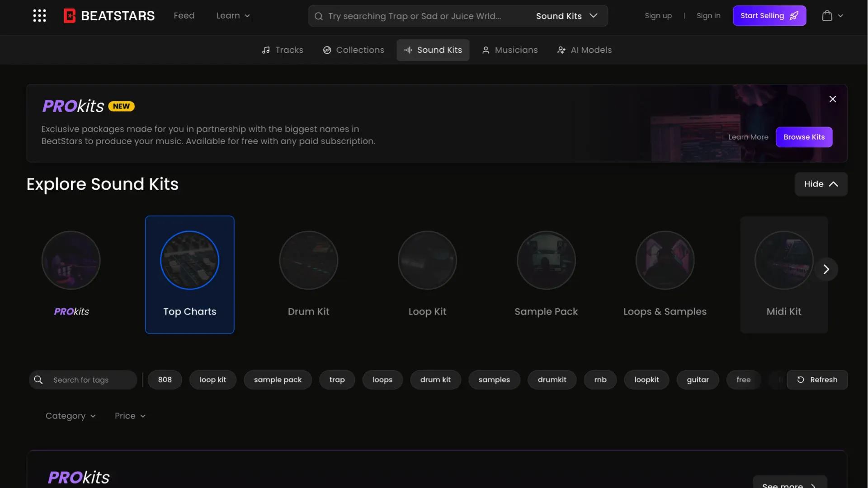Click Learn More in PROkits banner

click(x=748, y=137)
